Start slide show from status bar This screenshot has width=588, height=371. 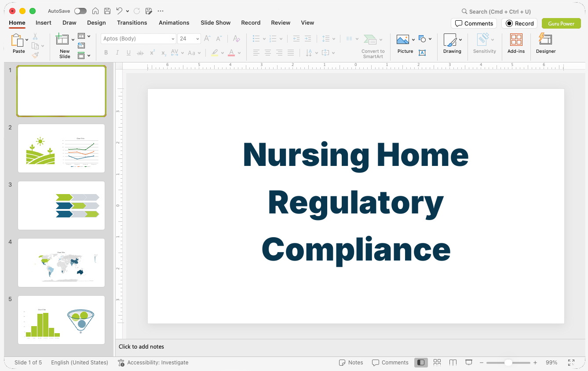469,363
